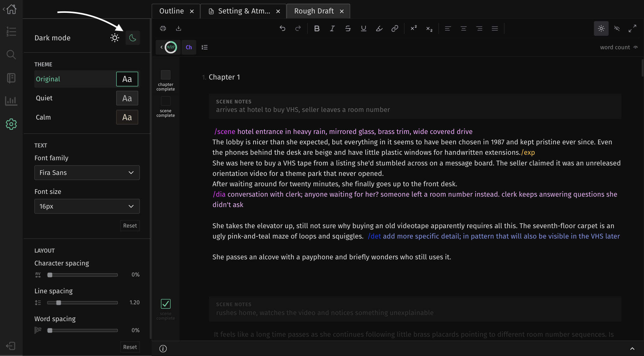This screenshot has width=644, height=356.
Task: Select the Rough Draft tab
Action: tap(318, 11)
